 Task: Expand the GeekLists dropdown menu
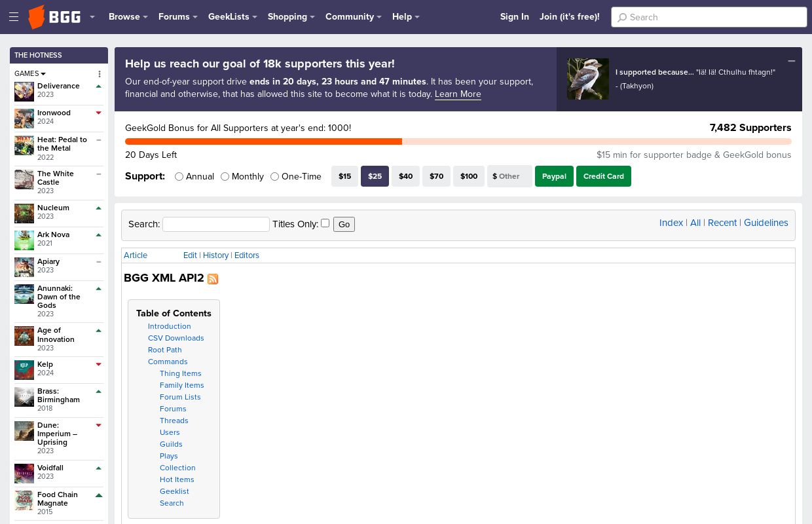(x=232, y=17)
